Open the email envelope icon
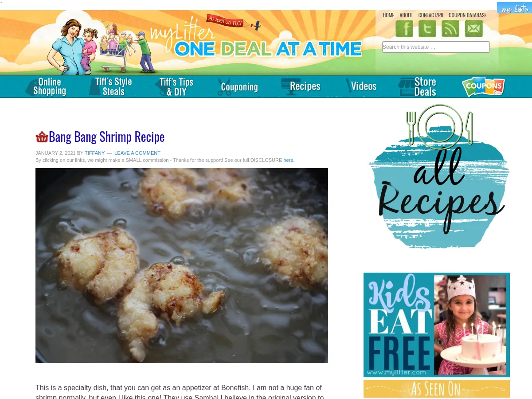 click(x=474, y=28)
